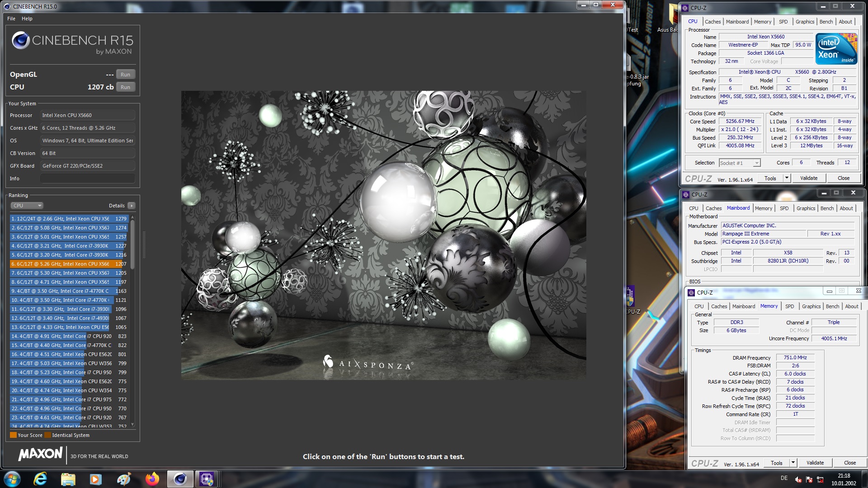Launch Internet Explorer from the taskbar
Image resolution: width=868 pixels, height=488 pixels.
[x=40, y=479]
